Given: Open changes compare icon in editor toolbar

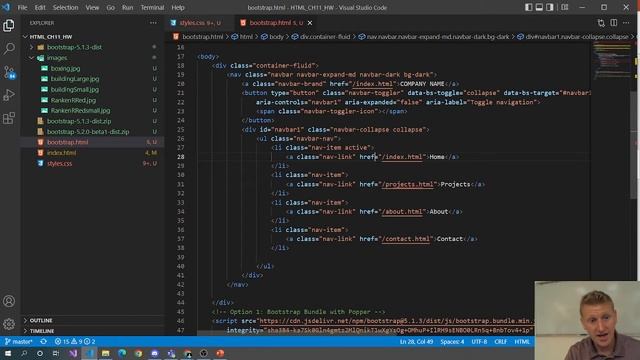Looking at the screenshot, I should click(601, 23).
